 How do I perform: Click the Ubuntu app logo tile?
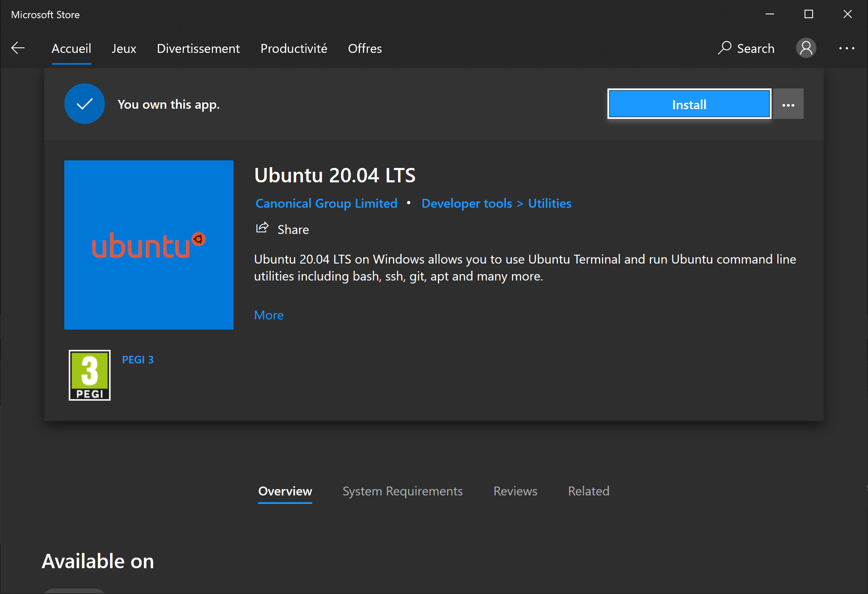[x=149, y=245]
